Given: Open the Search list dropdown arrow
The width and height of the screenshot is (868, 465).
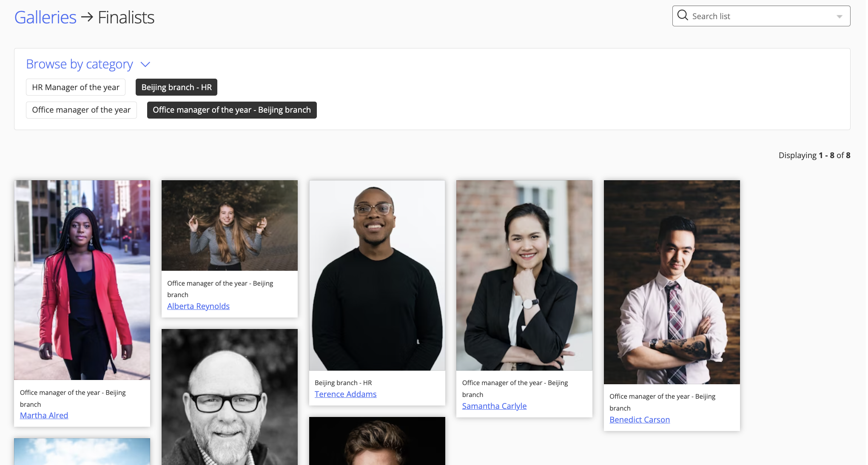Looking at the screenshot, I should [839, 17].
